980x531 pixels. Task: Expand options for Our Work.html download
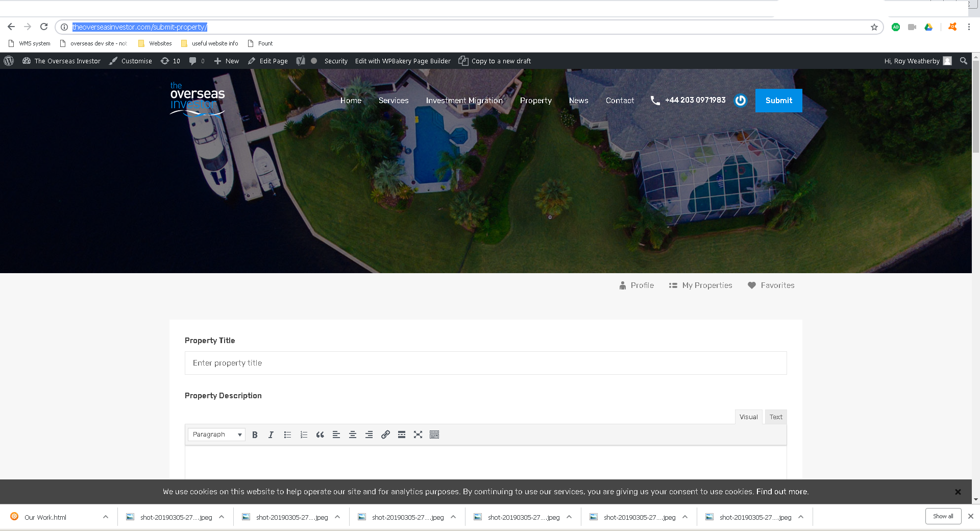click(106, 517)
